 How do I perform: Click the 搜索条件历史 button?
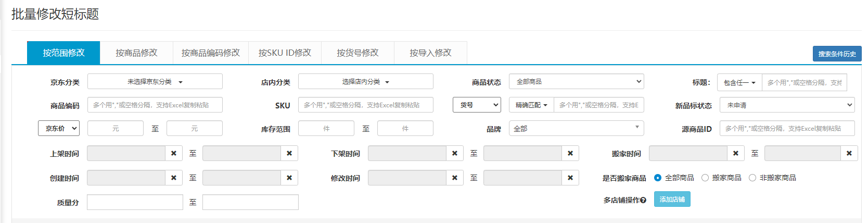tap(837, 54)
